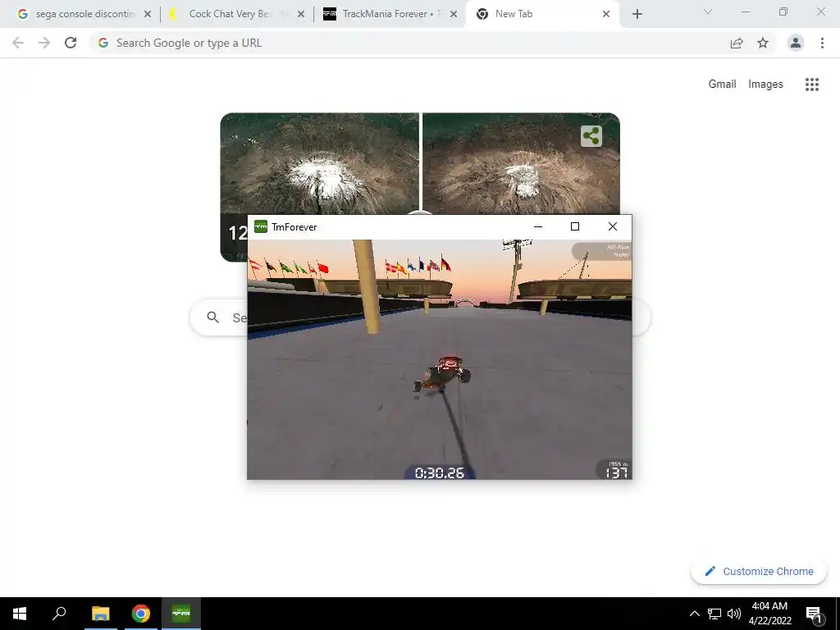
Task: Open the Google apps grid
Action: [x=811, y=84]
